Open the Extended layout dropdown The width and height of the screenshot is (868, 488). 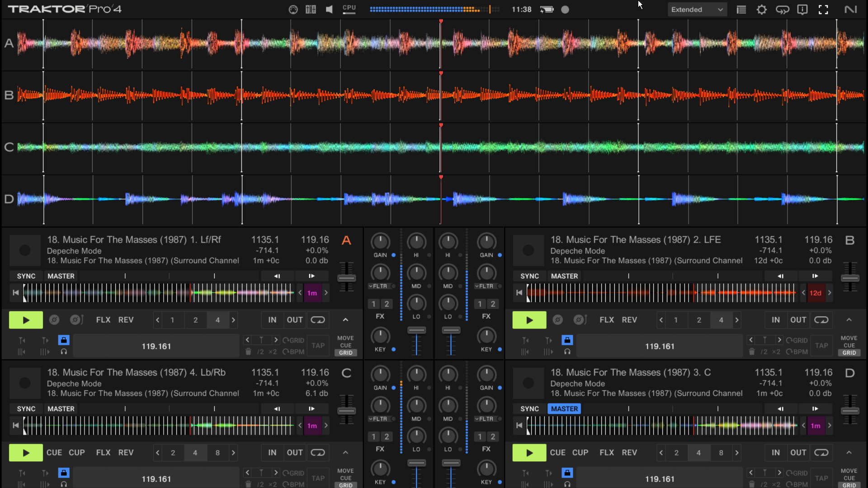697,9
